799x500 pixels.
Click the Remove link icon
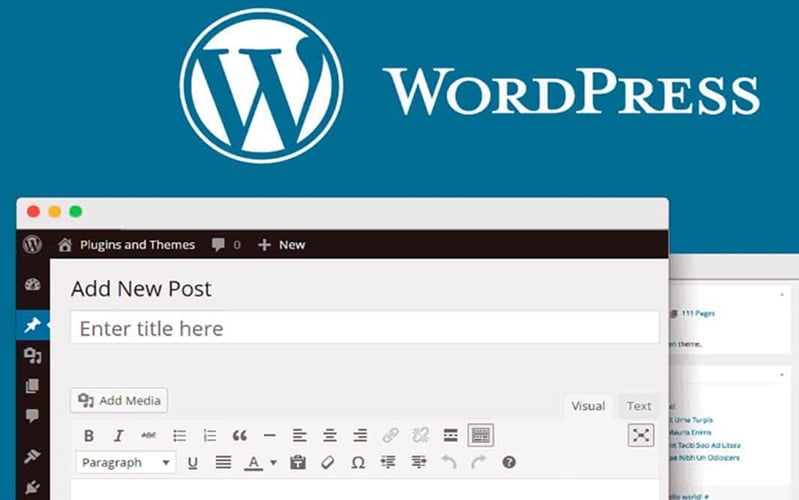[420, 436]
